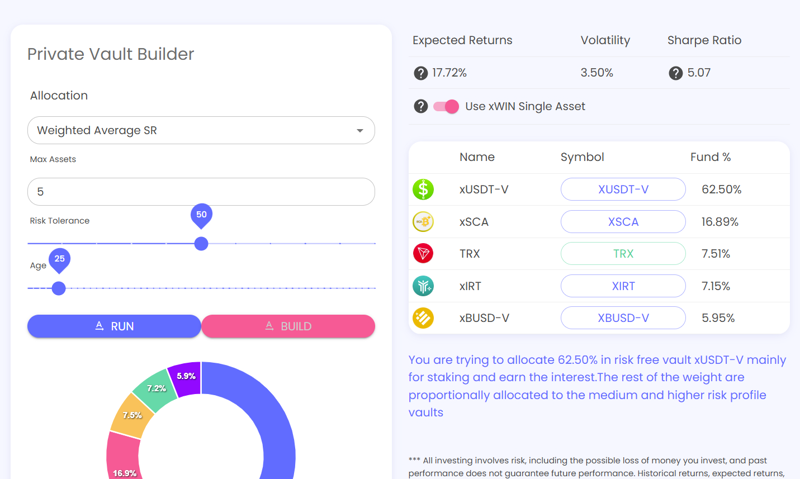Open the XUSDT-V symbol link
Image resolution: width=800 pixels, height=479 pixels.
[623, 189]
